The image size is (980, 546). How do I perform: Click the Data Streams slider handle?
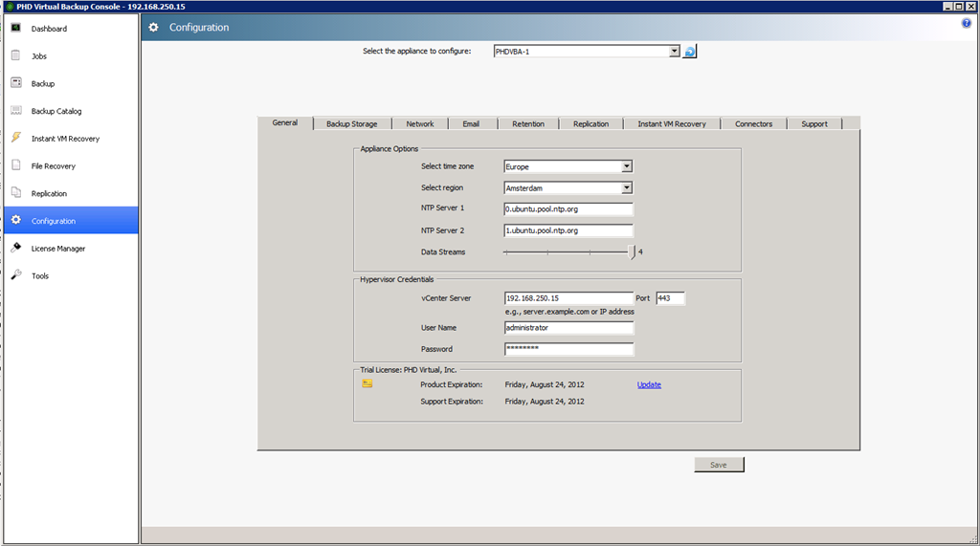(x=632, y=251)
